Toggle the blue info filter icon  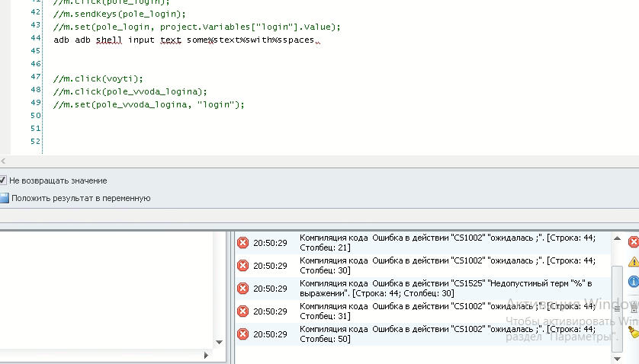point(633,282)
